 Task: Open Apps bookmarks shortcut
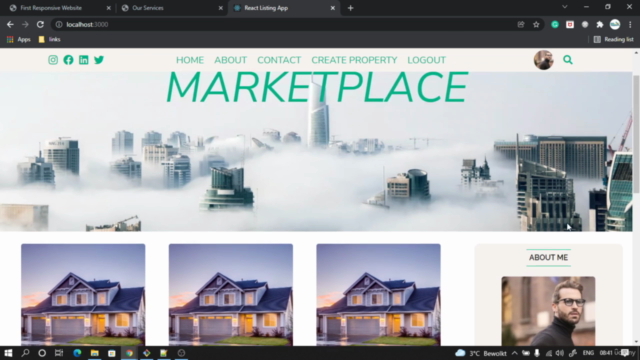[x=19, y=40]
